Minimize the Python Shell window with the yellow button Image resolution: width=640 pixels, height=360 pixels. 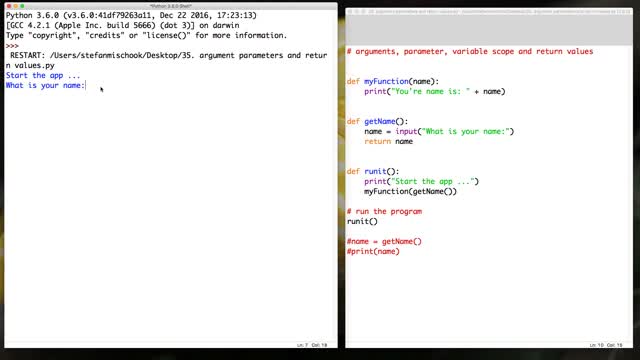click(16, 6)
